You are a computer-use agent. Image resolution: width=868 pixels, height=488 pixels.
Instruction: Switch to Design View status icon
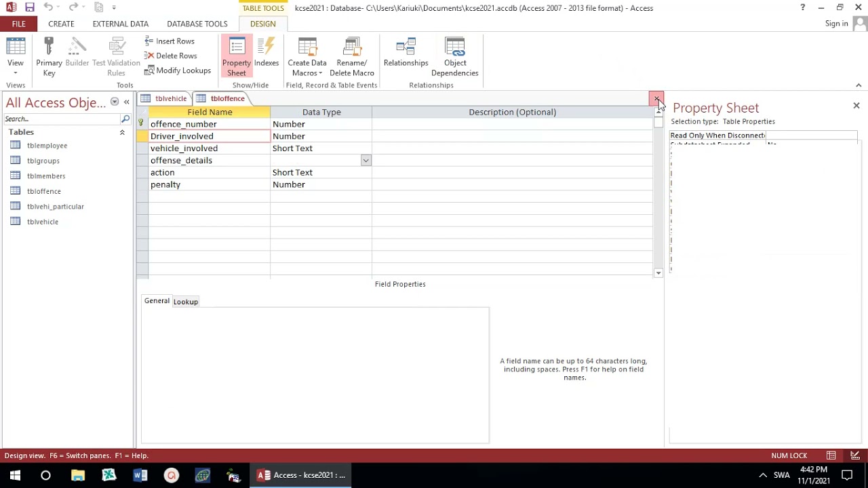(855, 455)
